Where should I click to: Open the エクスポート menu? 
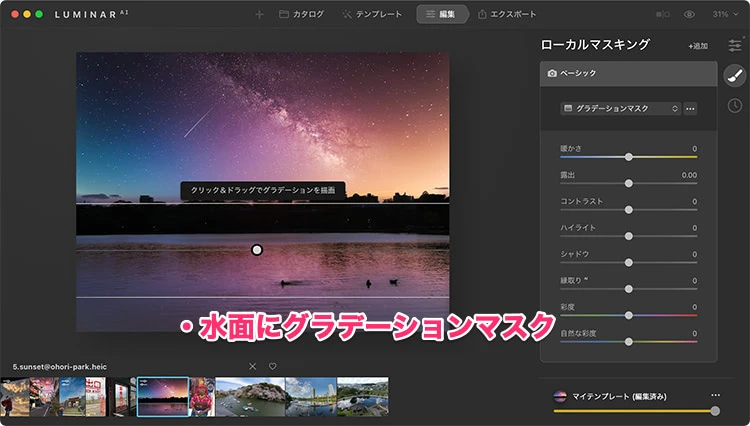pyautogui.click(x=506, y=15)
